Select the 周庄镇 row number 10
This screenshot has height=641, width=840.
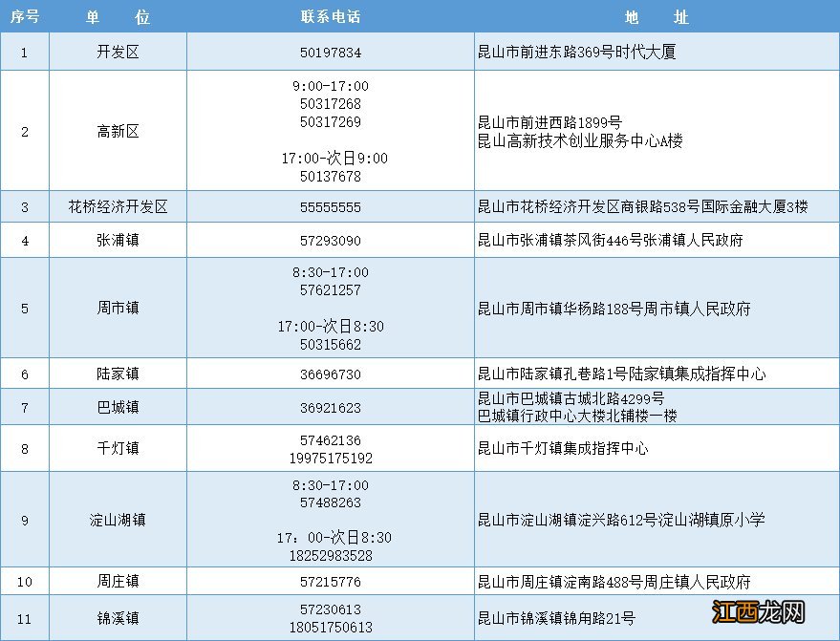point(24,581)
